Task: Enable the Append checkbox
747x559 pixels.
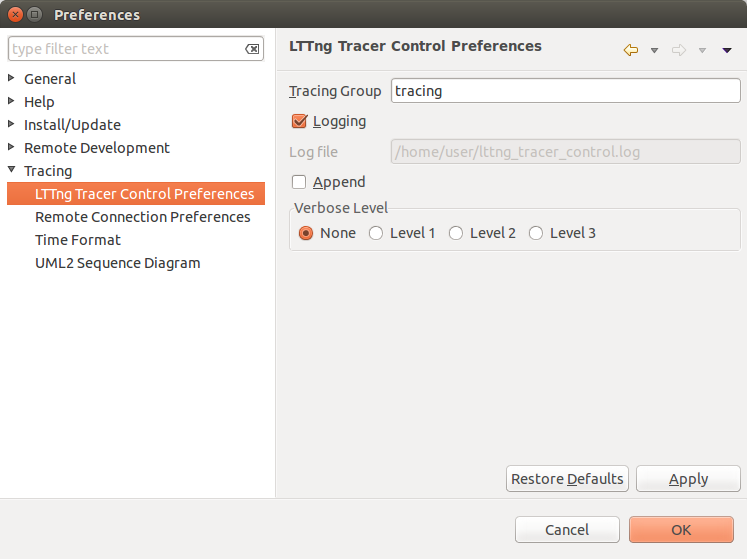Action: [299, 182]
